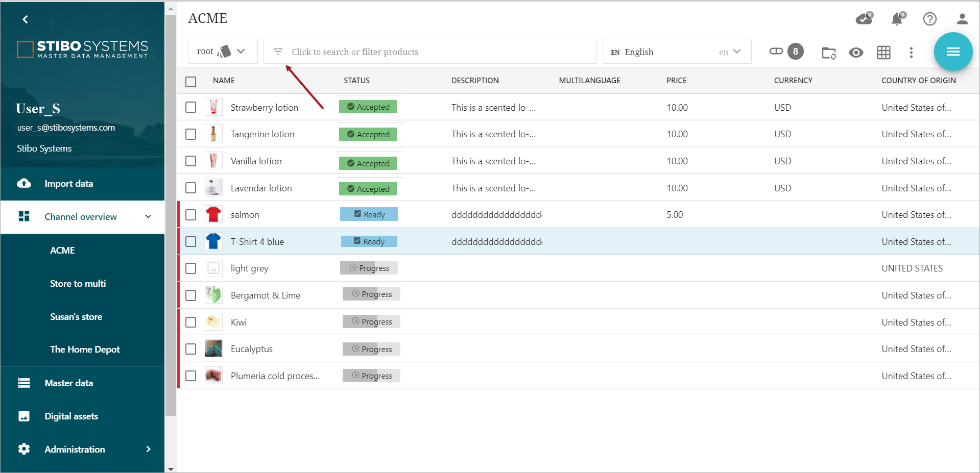Toggle the eye visibility icon
Screen dimensions: 980x473
pos(856,52)
